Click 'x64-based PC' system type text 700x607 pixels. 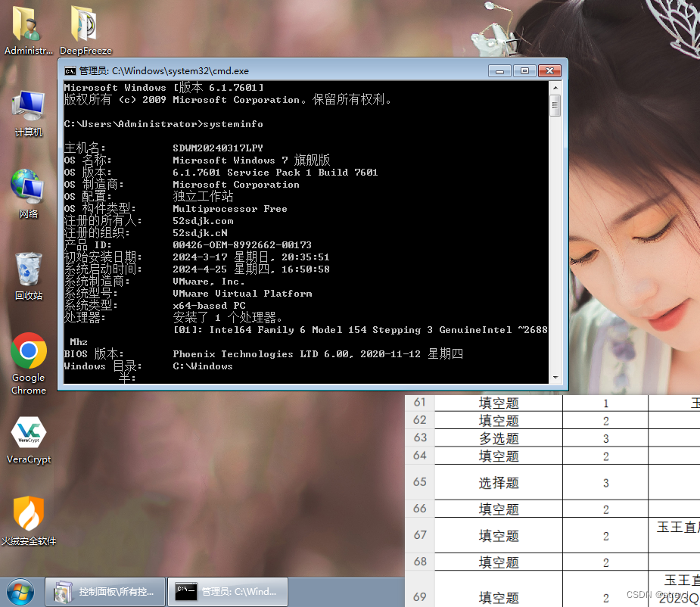(209, 306)
